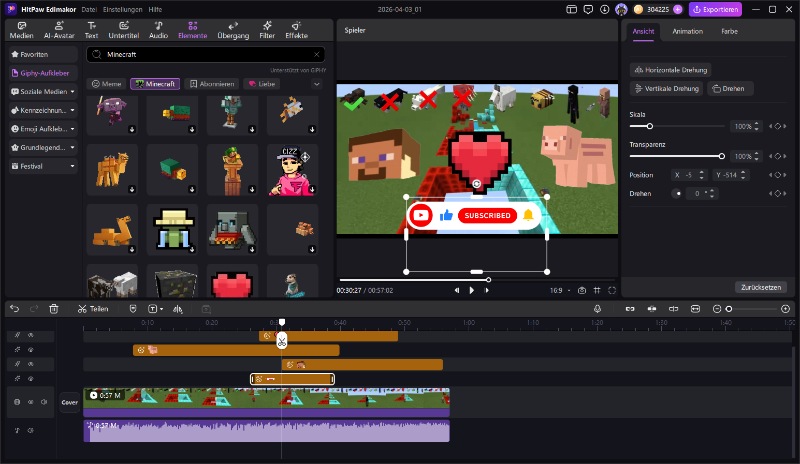Expand more sticker tag chips chevron
The width and height of the screenshot is (800, 464).
(x=317, y=84)
